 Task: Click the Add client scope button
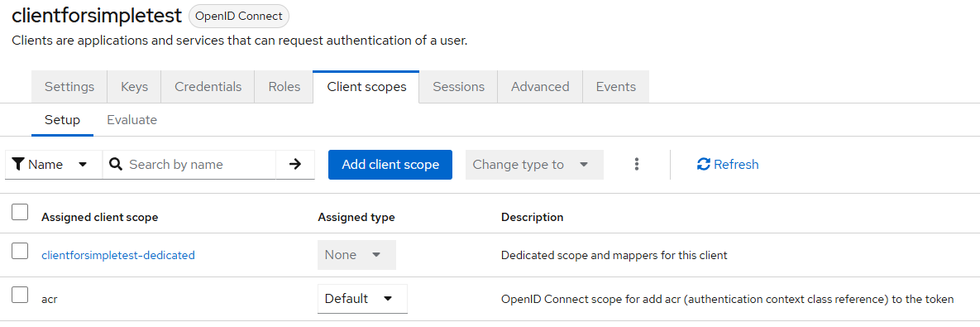[390, 165]
